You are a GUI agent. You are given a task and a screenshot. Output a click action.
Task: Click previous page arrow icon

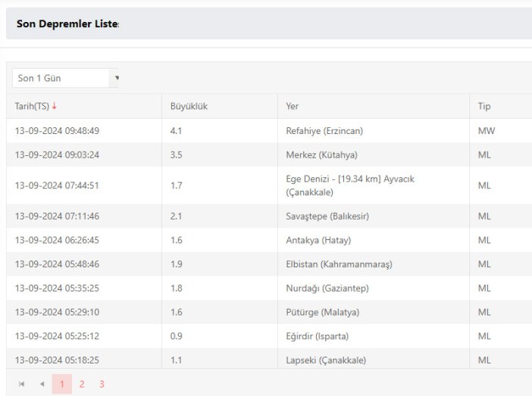[x=42, y=384]
